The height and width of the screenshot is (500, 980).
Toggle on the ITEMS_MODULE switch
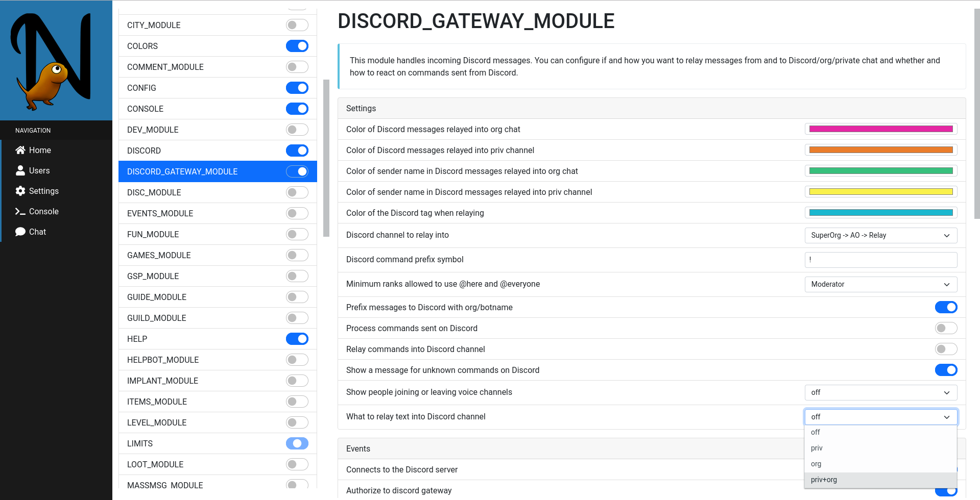297,402
